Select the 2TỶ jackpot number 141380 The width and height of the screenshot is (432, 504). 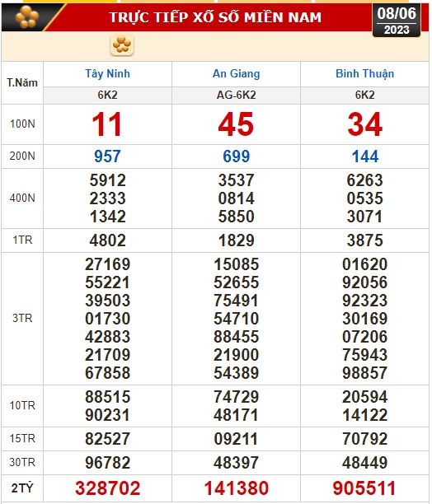point(236,488)
